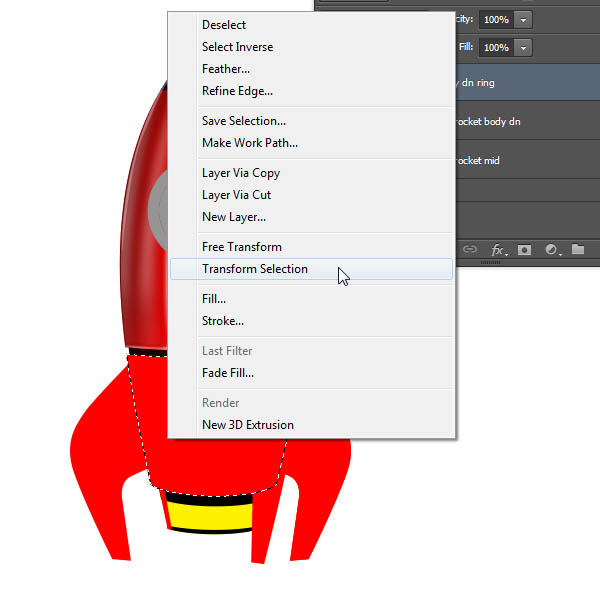Image resolution: width=600 pixels, height=600 pixels.
Task: Open the Fill percentage dropdown arrow
Action: tap(524, 47)
